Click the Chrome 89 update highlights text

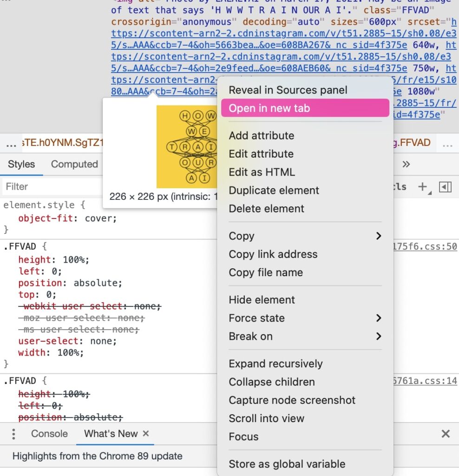click(98, 456)
